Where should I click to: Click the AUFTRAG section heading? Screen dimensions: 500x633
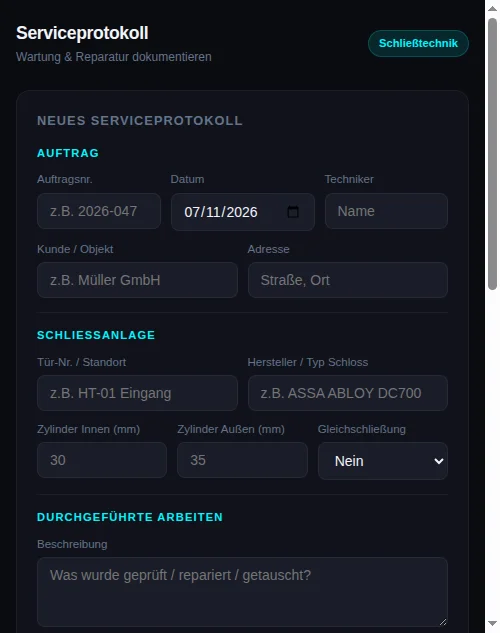click(68, 153)
